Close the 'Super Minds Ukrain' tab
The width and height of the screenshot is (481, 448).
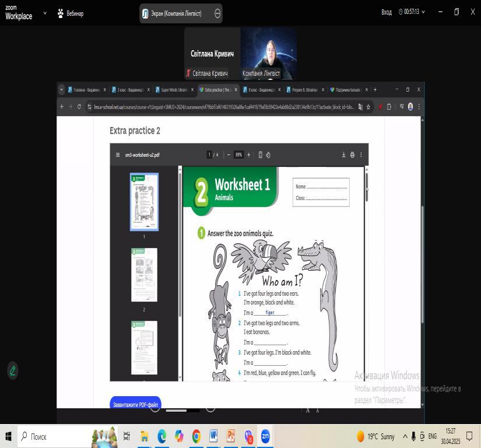192,90
